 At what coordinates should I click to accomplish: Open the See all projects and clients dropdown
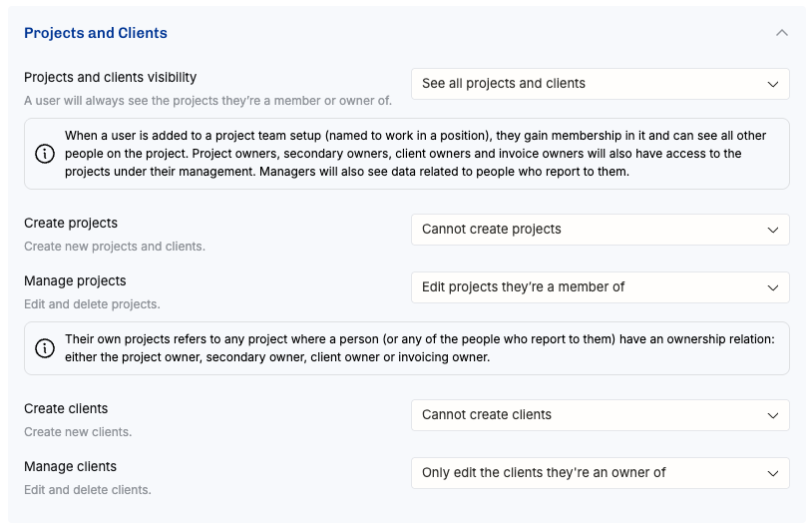coord(601,84)
